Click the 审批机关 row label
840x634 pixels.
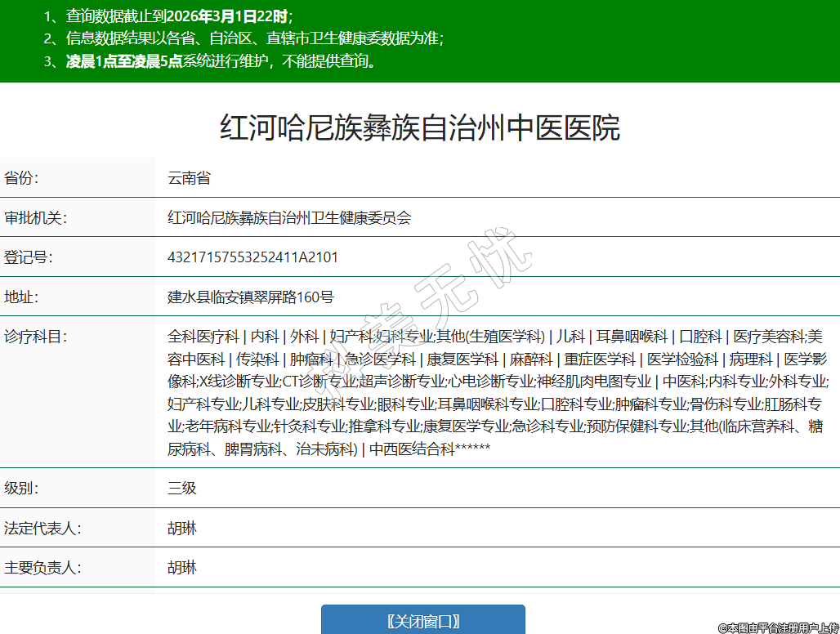pyautogui.click(x=35, y=217)
